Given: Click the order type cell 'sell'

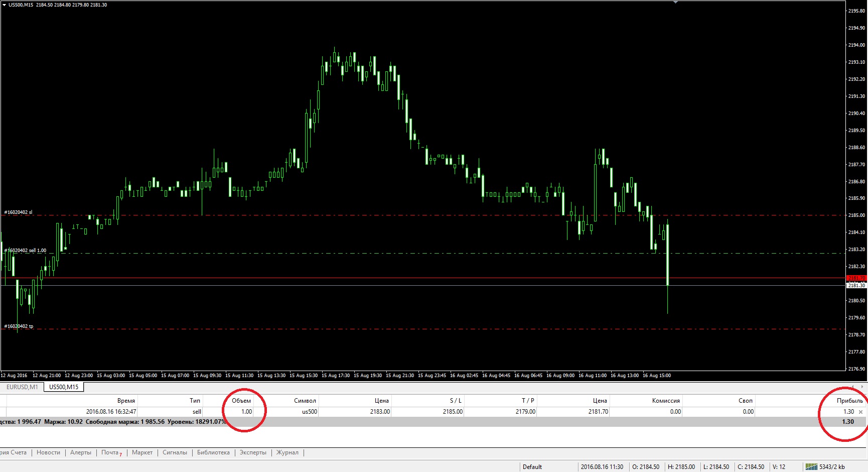Looking at the screenshot, I should [x=197, y=412].
